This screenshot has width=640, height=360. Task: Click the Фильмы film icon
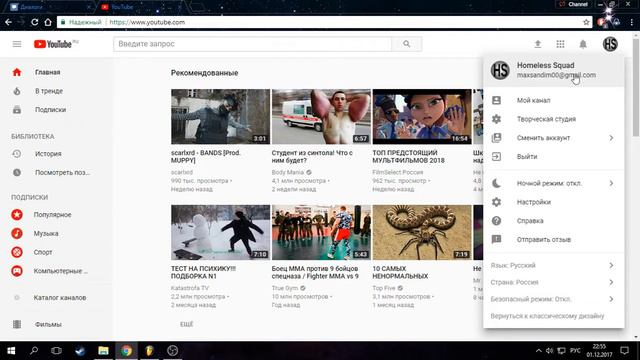coord(17,324)
